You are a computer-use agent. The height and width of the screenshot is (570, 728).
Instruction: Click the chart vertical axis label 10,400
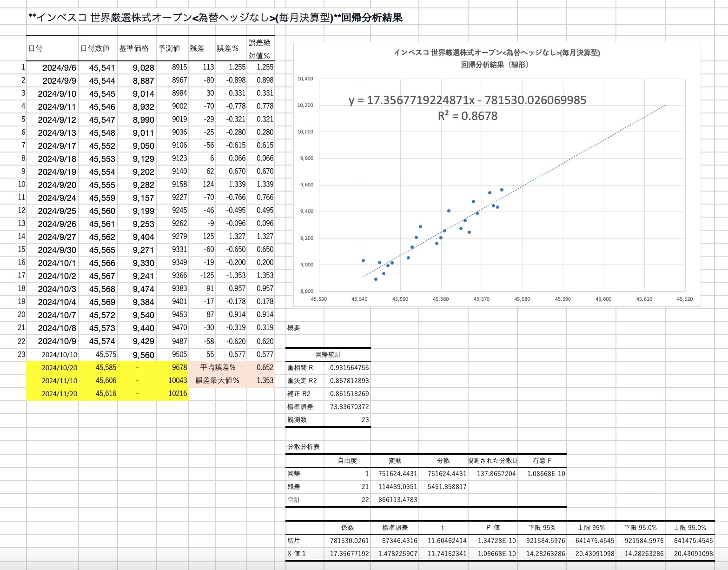pyautogui.click(x=305, y=79)
